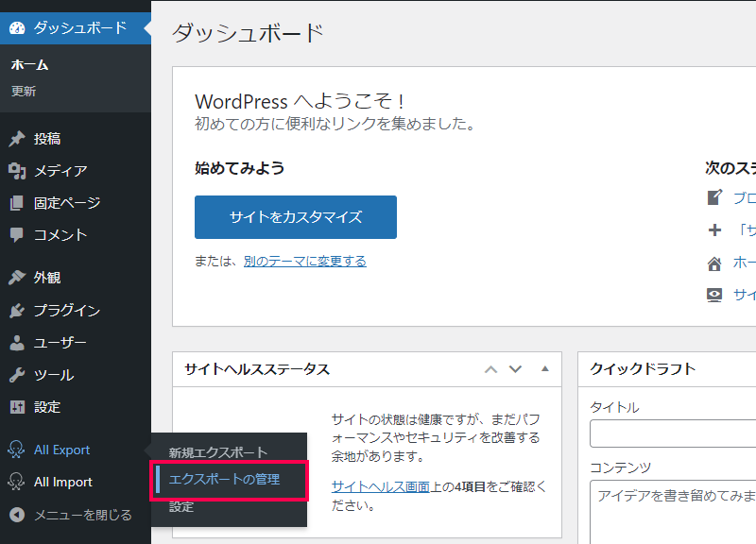Click the ユーザー person icon
The height and width of the screenshot is (544, 756).
[x=17, y=343]
